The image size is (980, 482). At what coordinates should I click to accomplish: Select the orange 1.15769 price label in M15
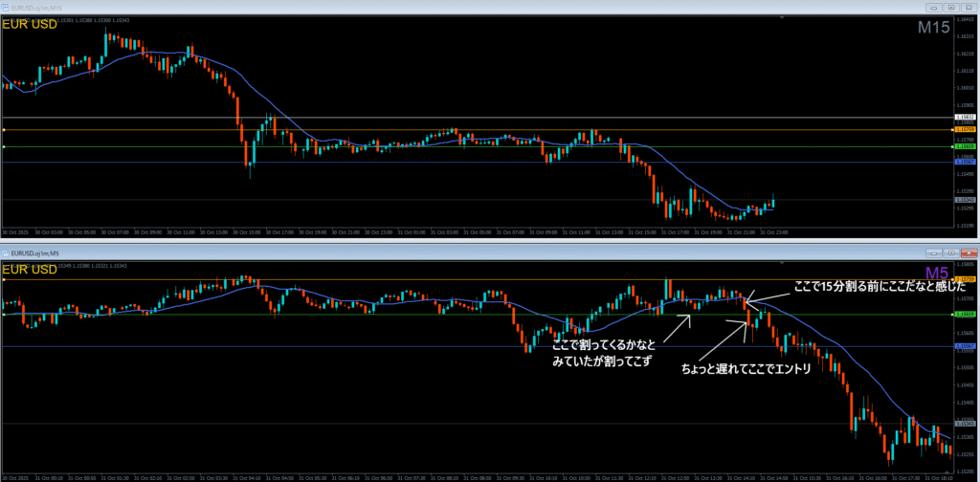coord(963,129)
